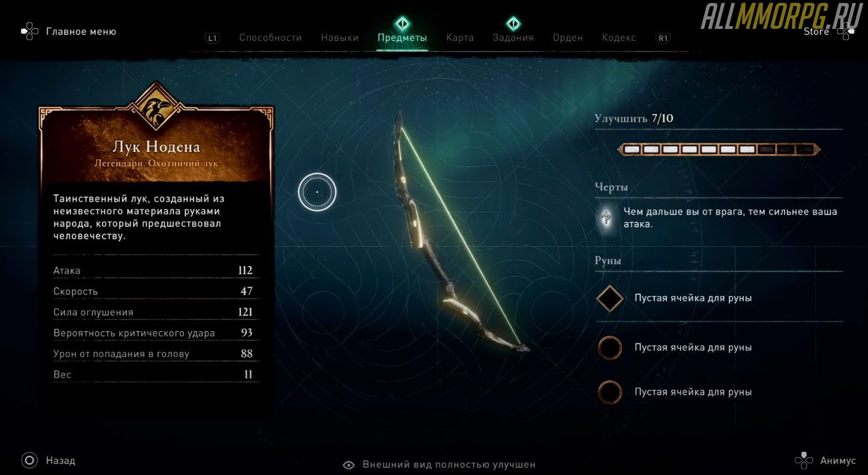
Task: Click the raven emblem above Лук Нодена
Action: tap(155, 107)
